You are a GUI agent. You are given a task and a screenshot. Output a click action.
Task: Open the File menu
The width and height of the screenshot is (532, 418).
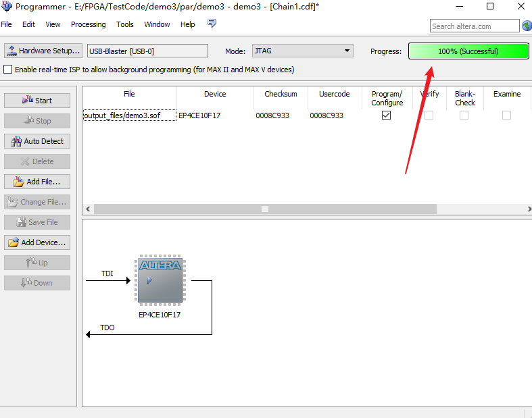[6, 24]
